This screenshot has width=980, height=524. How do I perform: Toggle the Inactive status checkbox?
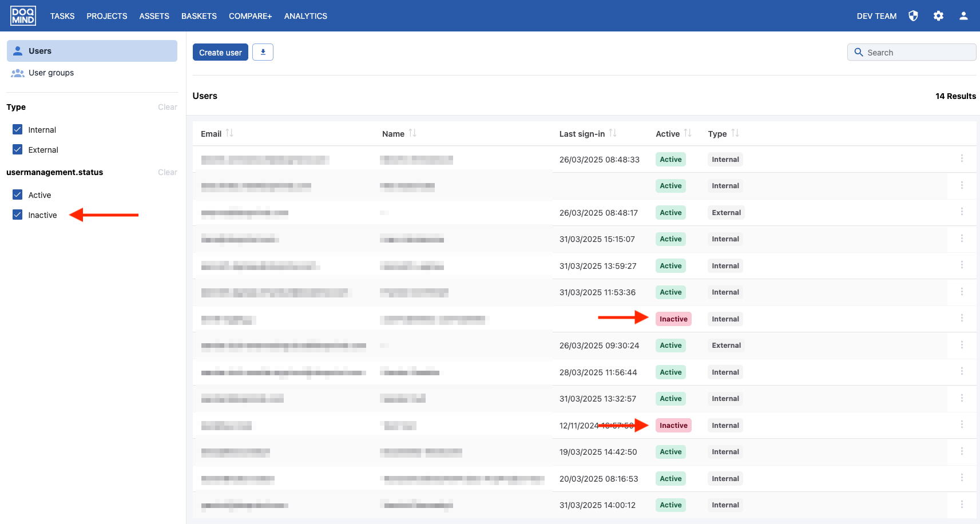coord(18,215)
